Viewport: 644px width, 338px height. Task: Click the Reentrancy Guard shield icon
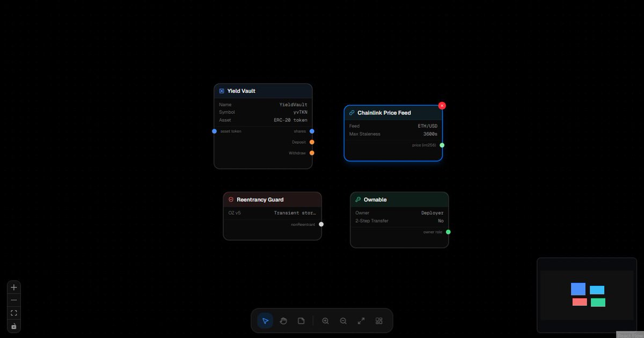231,200
